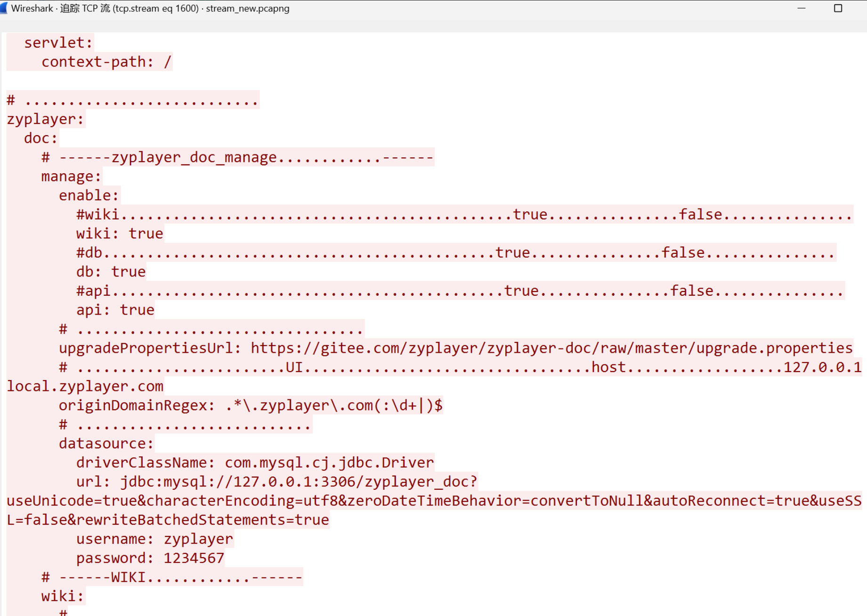Click the zyplayer_doc_manage comment line

pyautogui.click(x=237, y=157)
